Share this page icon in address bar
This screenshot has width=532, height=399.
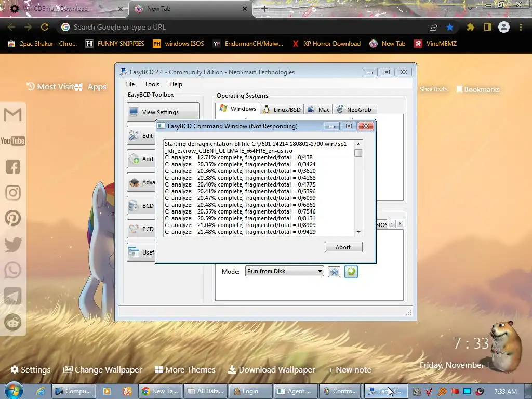(x=433, y=27)
